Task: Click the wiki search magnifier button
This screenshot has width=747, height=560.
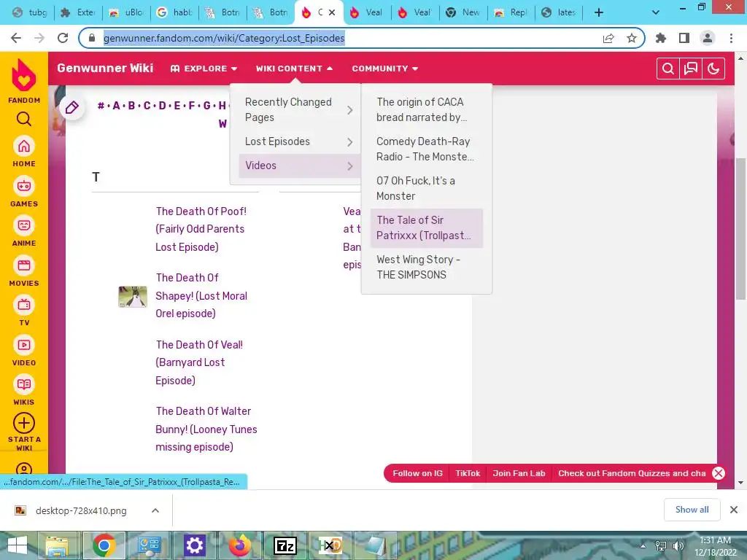Action: (668, 69)
